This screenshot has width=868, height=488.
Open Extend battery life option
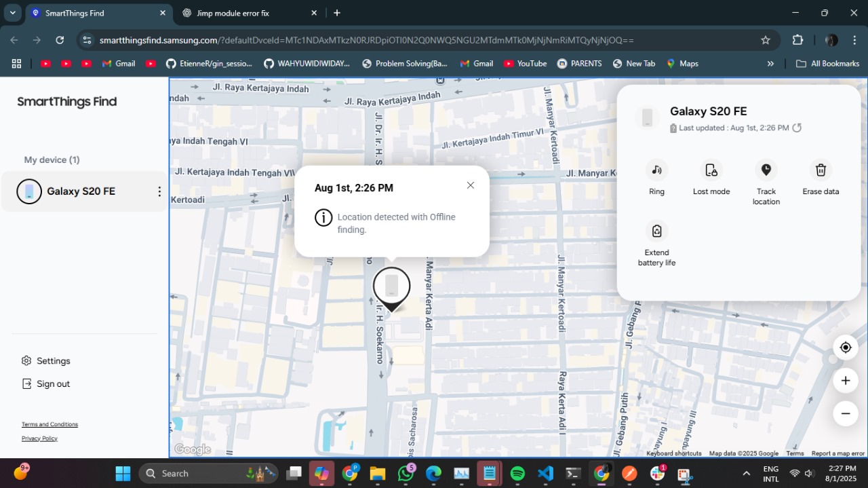click(656, 231)
